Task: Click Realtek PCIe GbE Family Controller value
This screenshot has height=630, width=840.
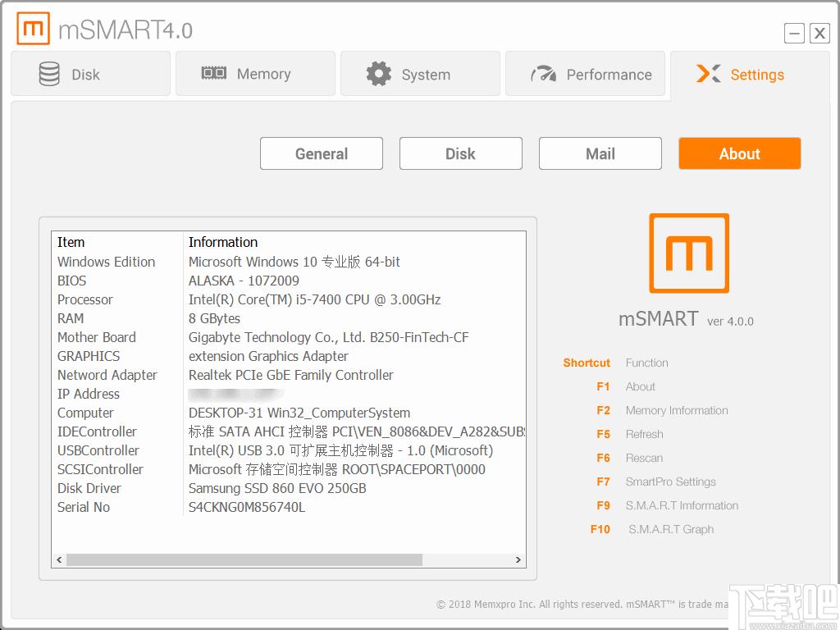Action: pos(291,375)
